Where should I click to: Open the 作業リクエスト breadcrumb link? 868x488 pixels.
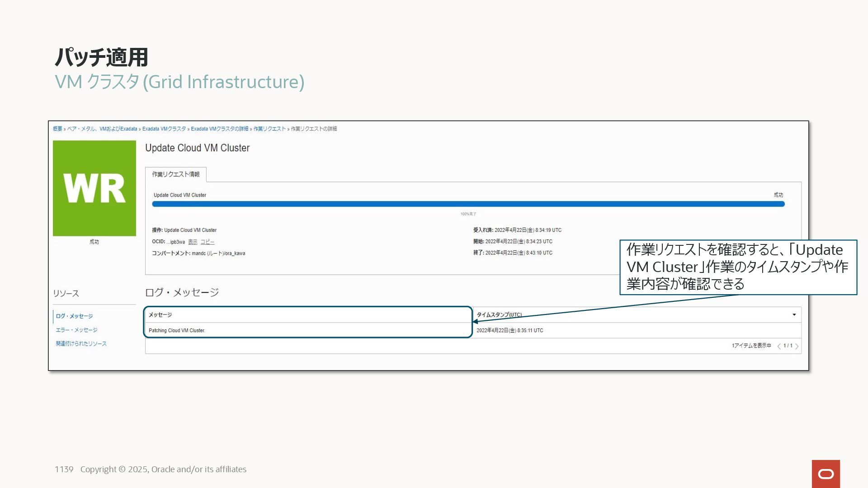(x=269, y=129)
